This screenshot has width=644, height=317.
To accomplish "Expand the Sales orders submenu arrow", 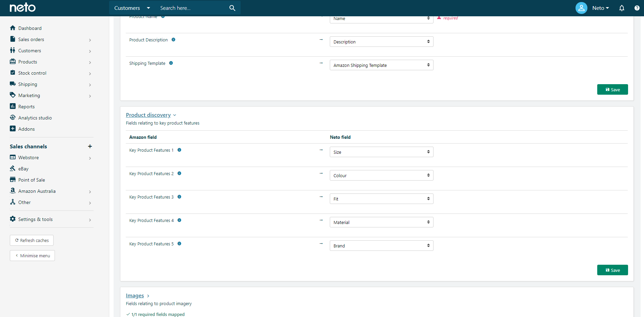I will (90, 40).
